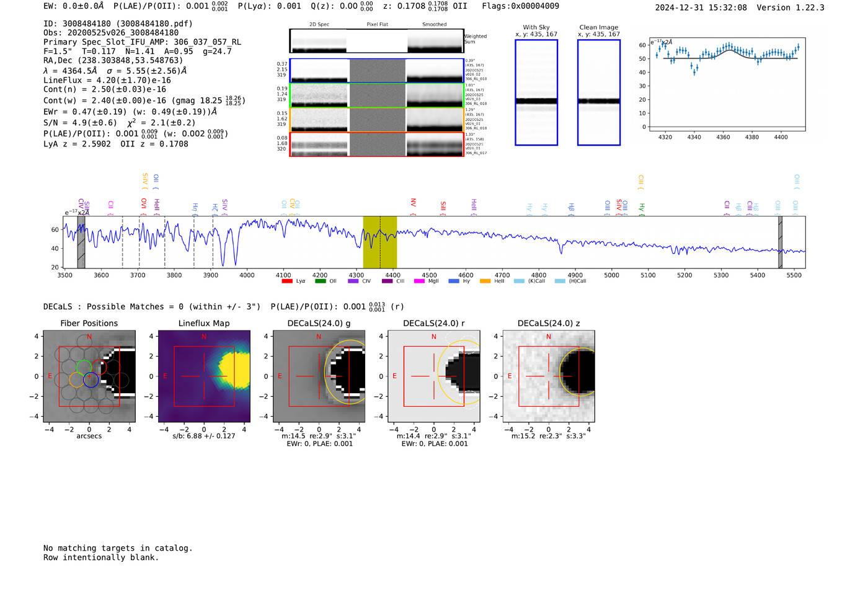Select the blue-bordered 2D spectrum row
This screenshot has height=591, width=868.
(377, 71)
